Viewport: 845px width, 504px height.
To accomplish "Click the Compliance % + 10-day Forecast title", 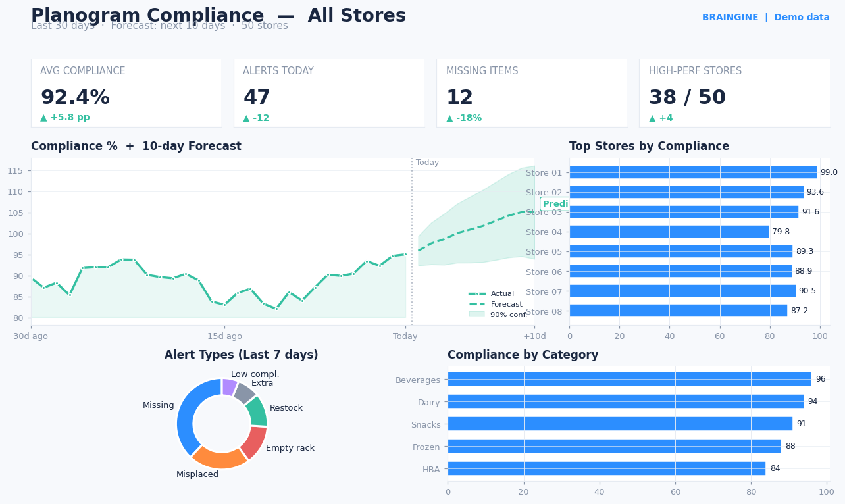I will 136,146.
